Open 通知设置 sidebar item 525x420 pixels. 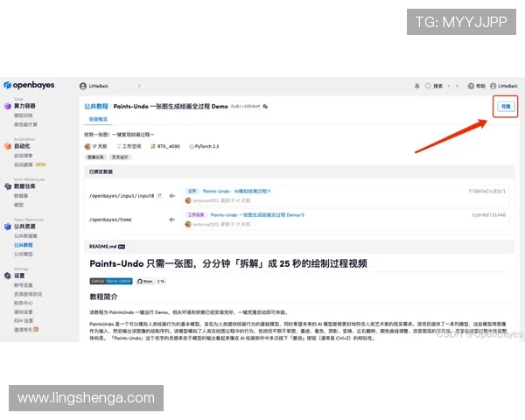coord(24,312)
